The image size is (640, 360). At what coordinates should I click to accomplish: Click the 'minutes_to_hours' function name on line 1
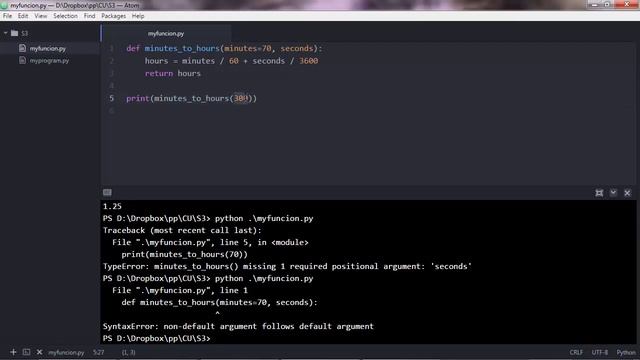(x=182, y=49)
